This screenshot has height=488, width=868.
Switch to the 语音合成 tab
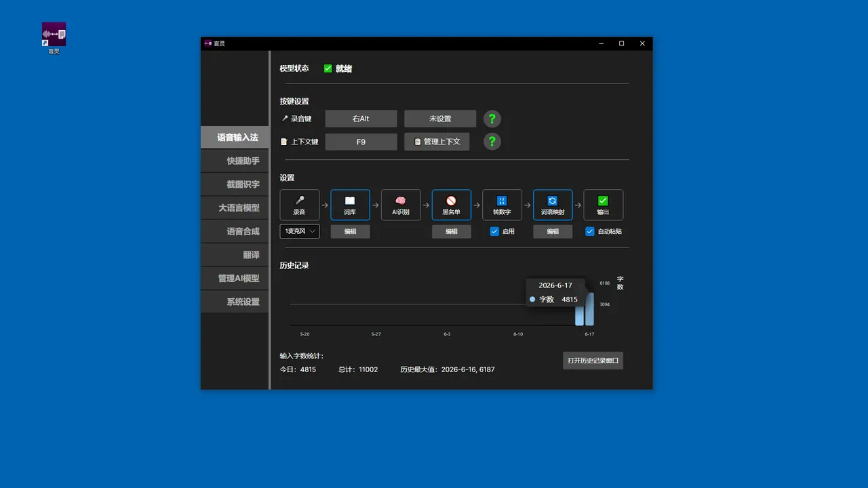(x=235, y=232)
